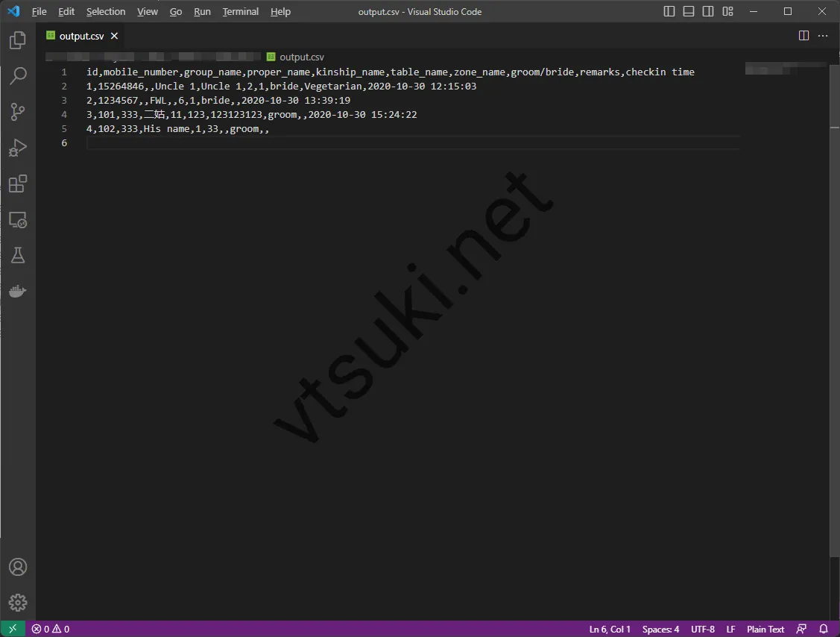Open the Source Control view icon
Viewport: 840px width, 637px height.
[x=18, y=112]
